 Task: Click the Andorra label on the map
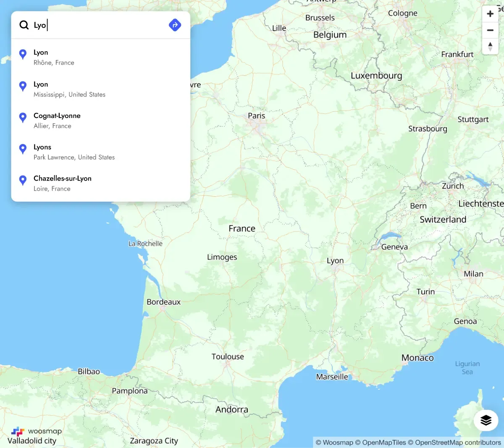[x=232, y=409]
